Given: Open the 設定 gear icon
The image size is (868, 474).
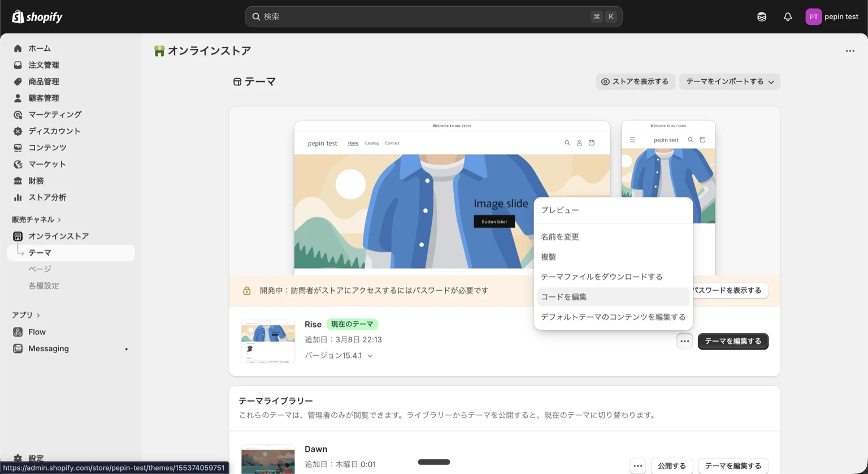Looking at the screenshot, I should point(18,458).
